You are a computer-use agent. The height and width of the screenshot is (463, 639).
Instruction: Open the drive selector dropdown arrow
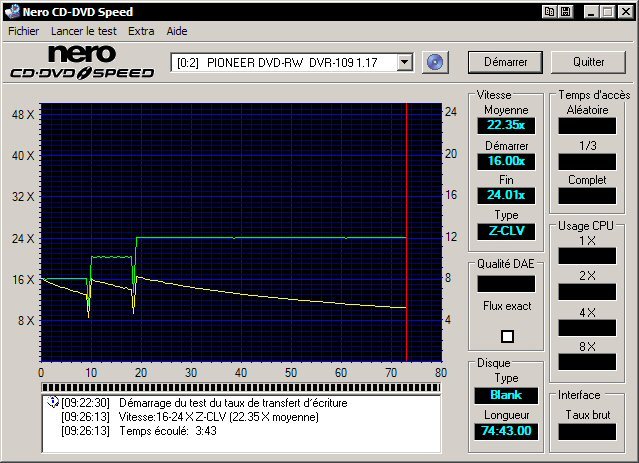[x=404, y=62]
